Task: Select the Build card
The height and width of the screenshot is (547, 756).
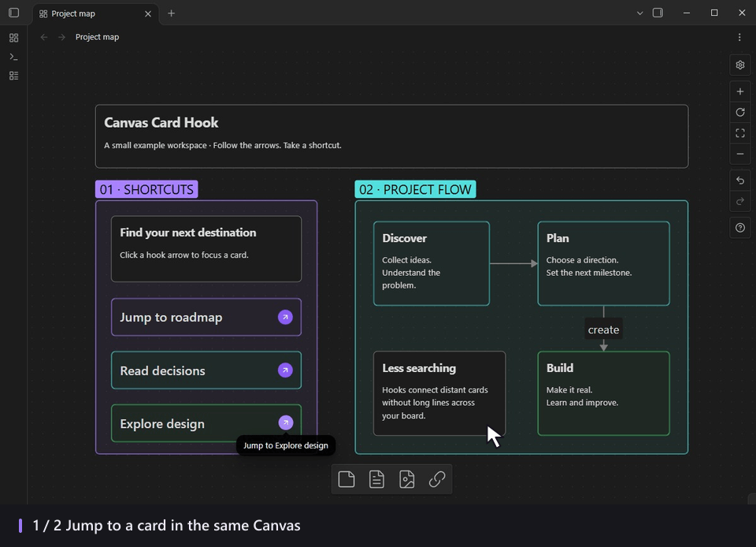Action: [x=604, y=393]
